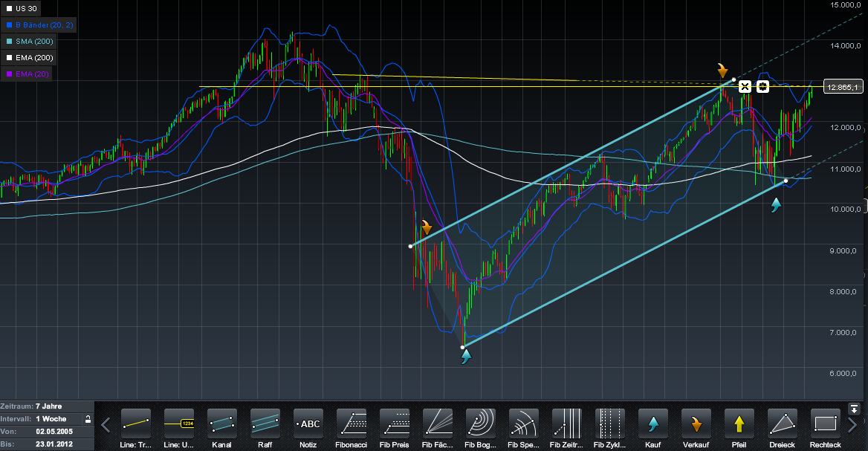Toggle the EMA (20) indicator legend
This screenshot has height=451, width=868.
pos(27,74)
